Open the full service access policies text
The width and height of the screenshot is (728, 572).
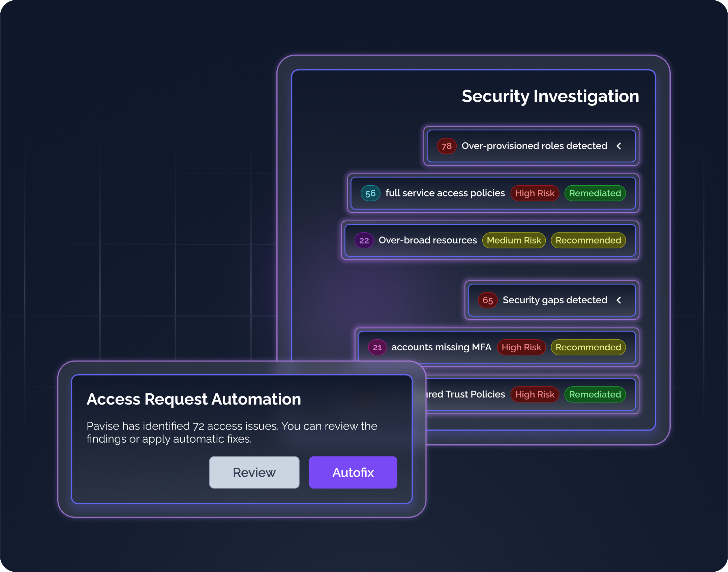tap(445, 193)
